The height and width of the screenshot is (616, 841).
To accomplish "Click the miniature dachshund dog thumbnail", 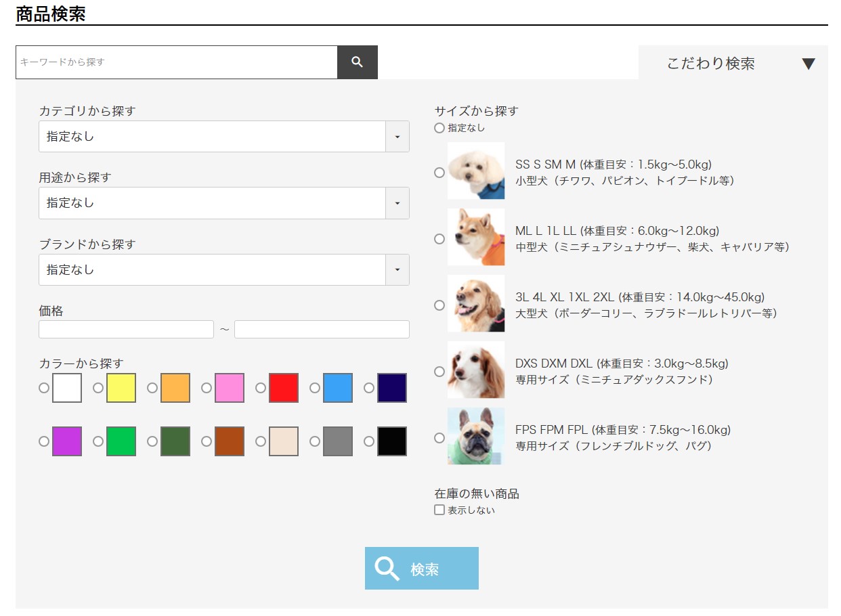I will (x=476, y=370).
